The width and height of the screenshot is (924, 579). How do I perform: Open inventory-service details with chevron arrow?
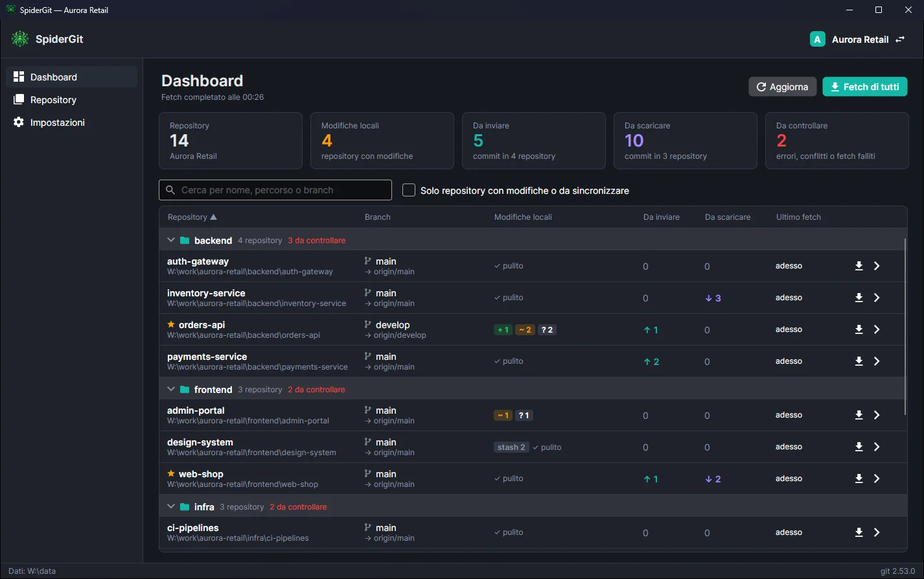coord(877,298)
